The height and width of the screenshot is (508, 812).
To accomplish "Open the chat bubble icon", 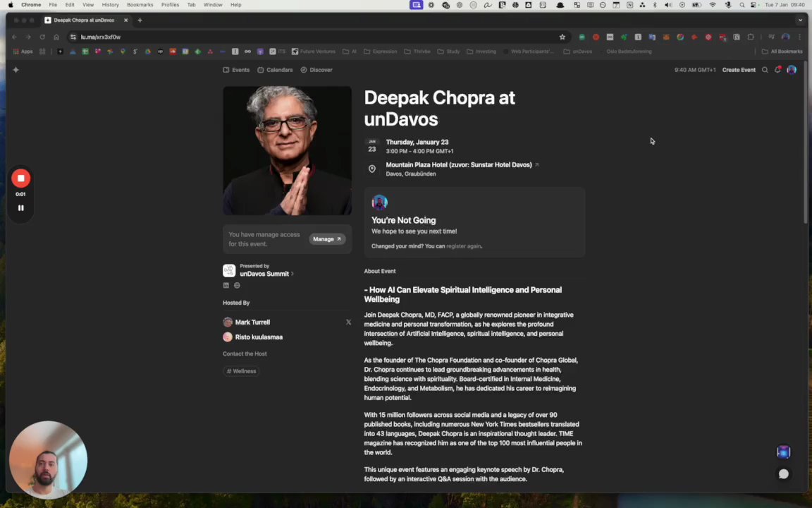I will (784, 474).
